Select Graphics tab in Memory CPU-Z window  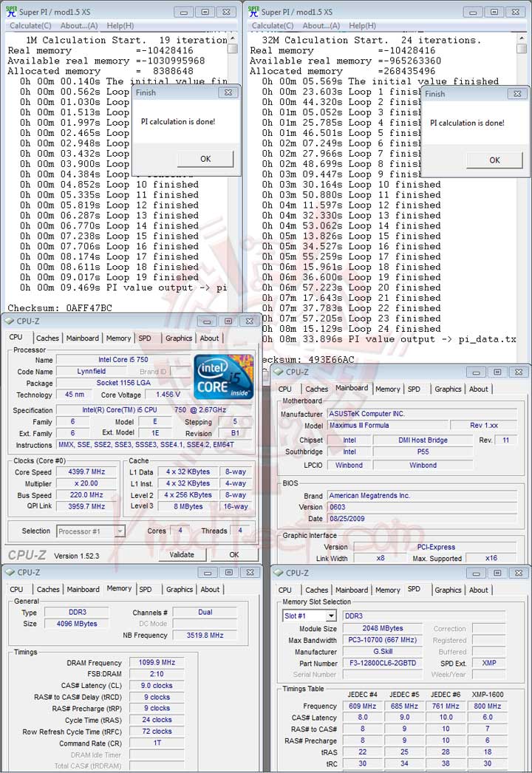[180, 589]
